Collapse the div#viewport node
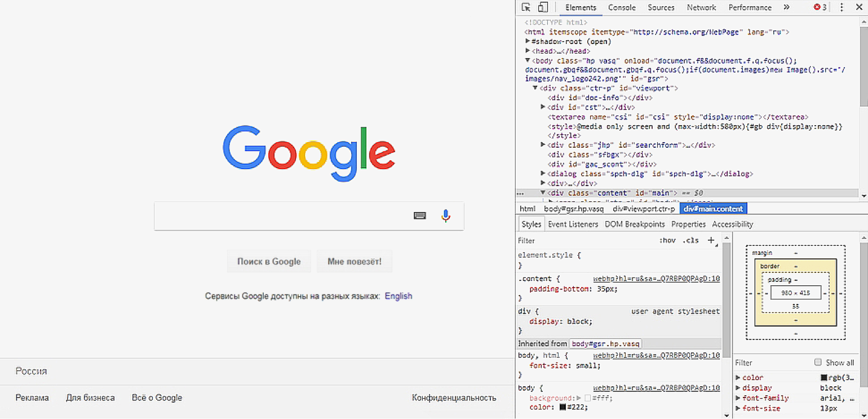Screen dimensions: 868x419 [535, 88]
